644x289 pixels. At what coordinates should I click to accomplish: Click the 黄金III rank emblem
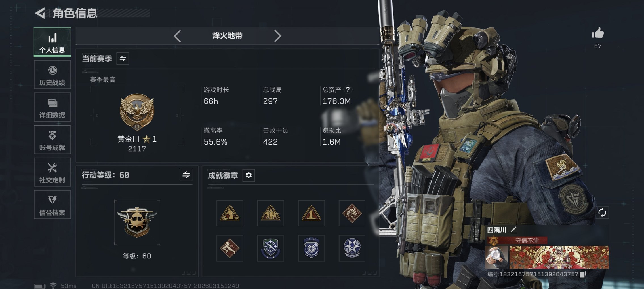coord(137,112)
